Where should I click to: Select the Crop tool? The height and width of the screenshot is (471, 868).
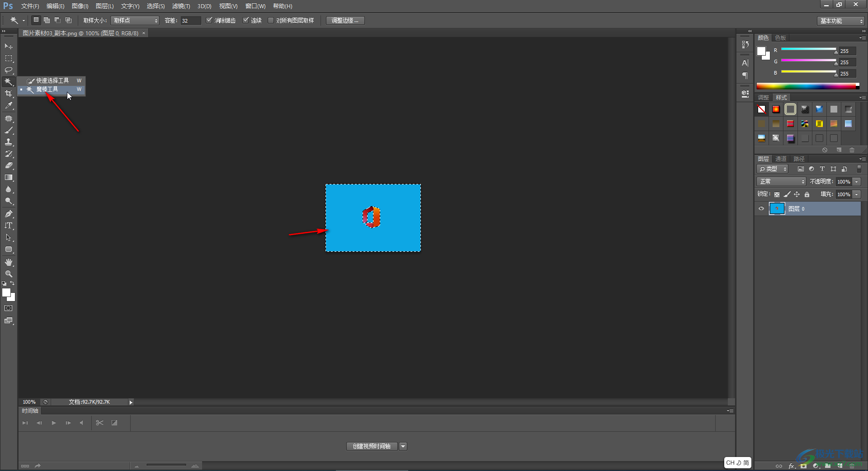[9, 94]
